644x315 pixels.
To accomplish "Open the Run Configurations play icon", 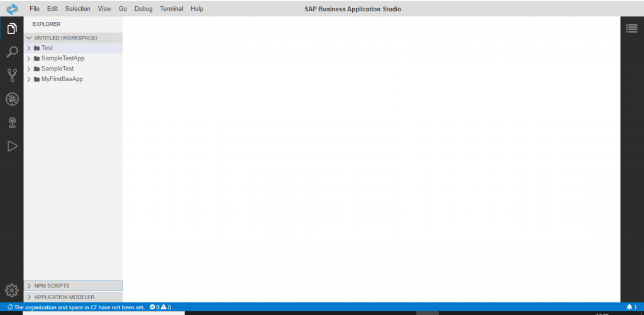I will tap(12, 146).
